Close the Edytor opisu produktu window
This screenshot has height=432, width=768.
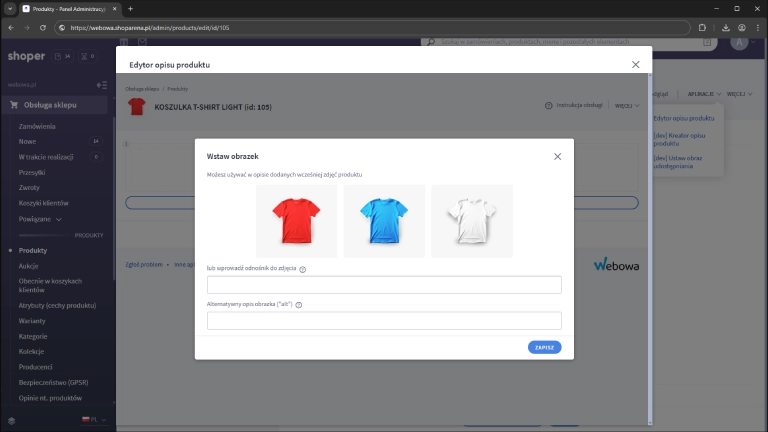(635, 64)
